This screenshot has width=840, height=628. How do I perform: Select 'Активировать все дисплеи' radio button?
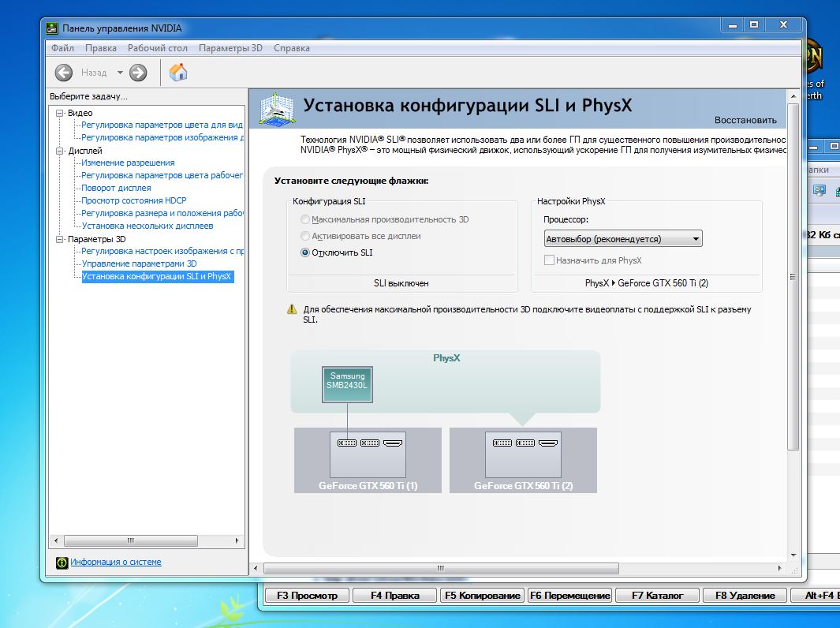[x=305, y=236]
